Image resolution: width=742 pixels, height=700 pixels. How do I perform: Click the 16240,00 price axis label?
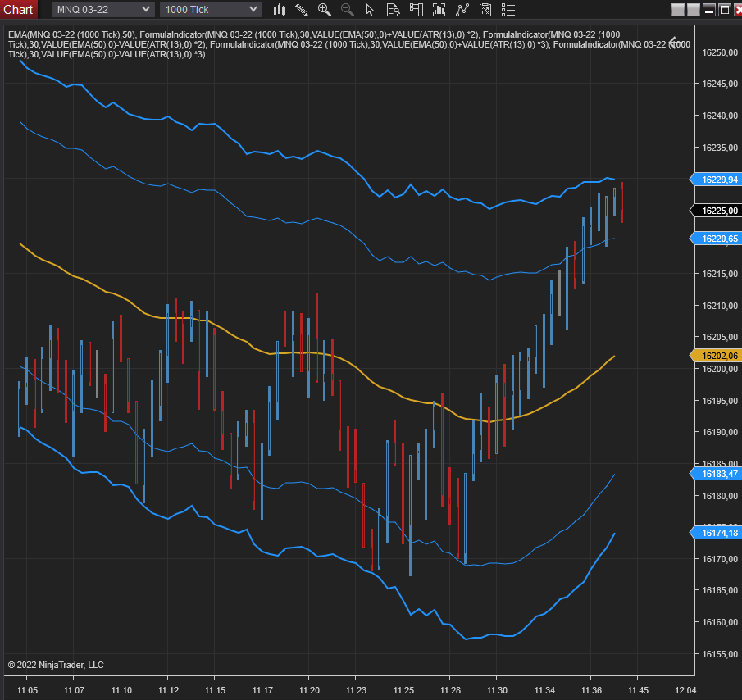click(720, 116)
